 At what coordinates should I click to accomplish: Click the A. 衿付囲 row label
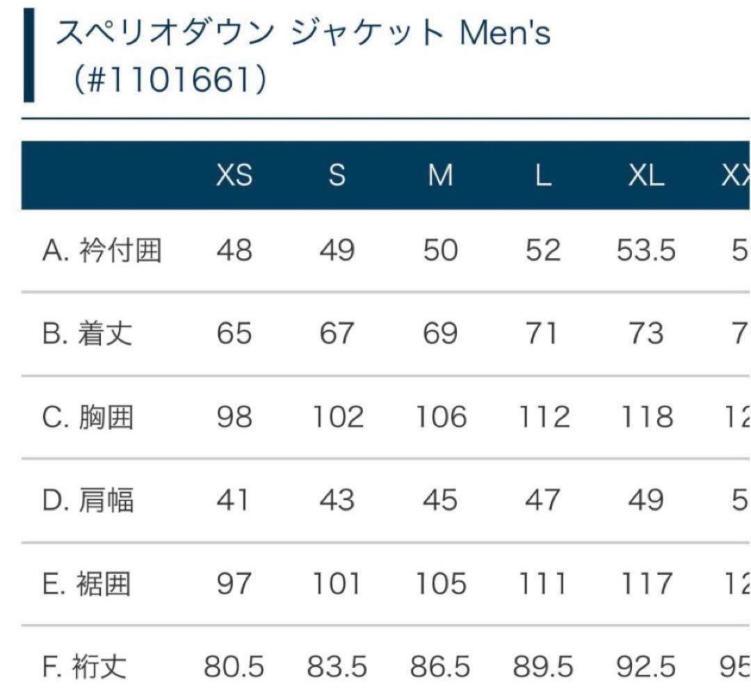pos(102,250)
